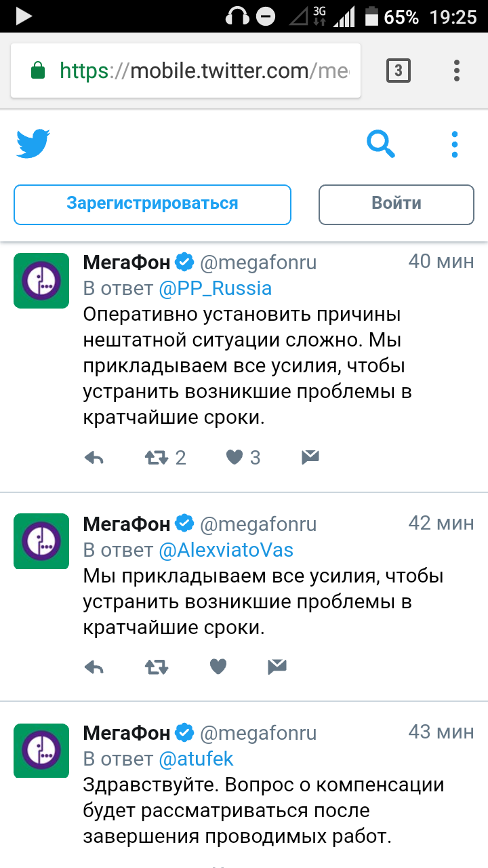
Task: Open the @atufek mention link
Action: [196, 758]
